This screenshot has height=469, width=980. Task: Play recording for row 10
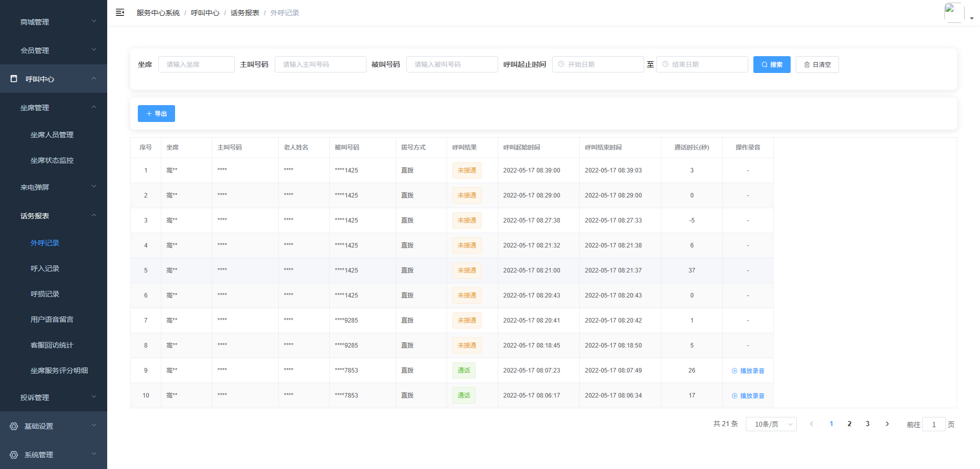748,396
